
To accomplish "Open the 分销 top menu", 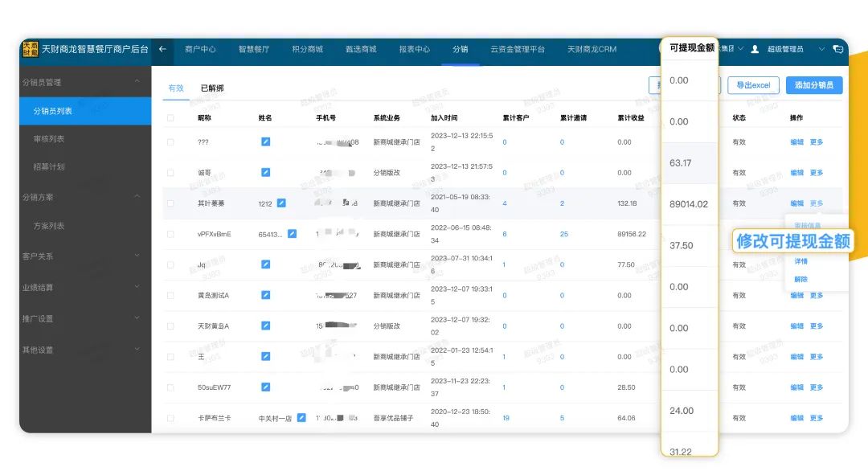I will coord(460,49).
